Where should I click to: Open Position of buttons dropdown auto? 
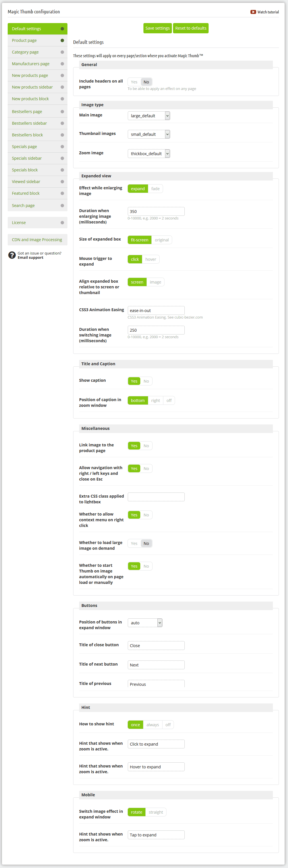tap(145, 623)
